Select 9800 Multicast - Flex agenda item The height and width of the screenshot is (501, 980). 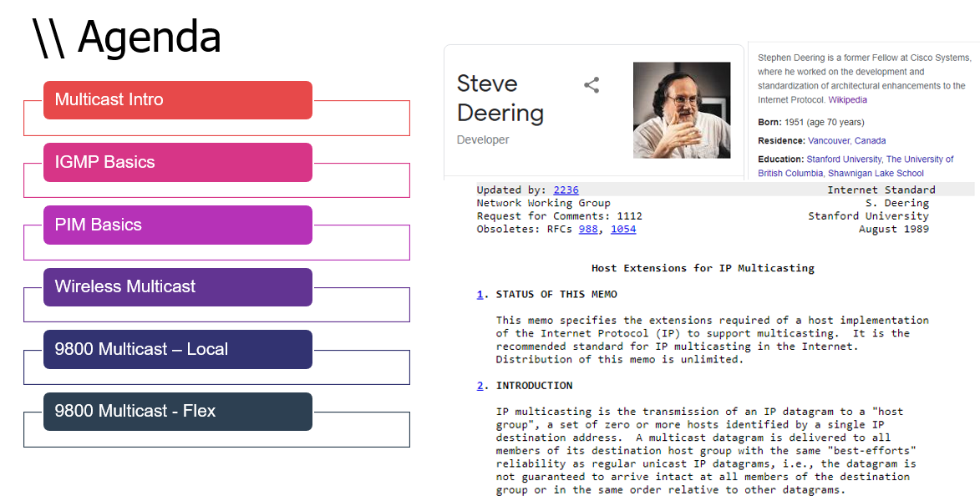point(177,411)
